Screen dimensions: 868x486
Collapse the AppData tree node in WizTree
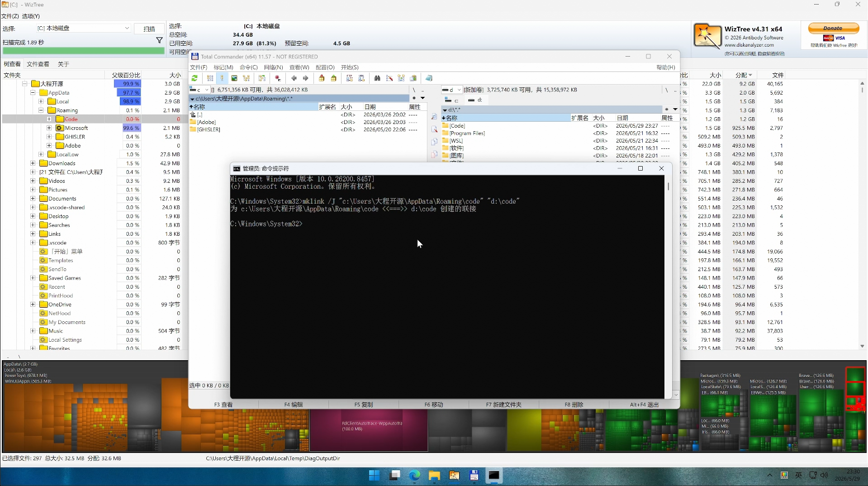point(33,93)
